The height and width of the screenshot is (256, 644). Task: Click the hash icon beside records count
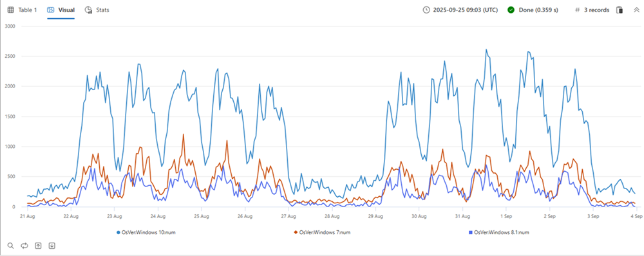pos(577,10)
